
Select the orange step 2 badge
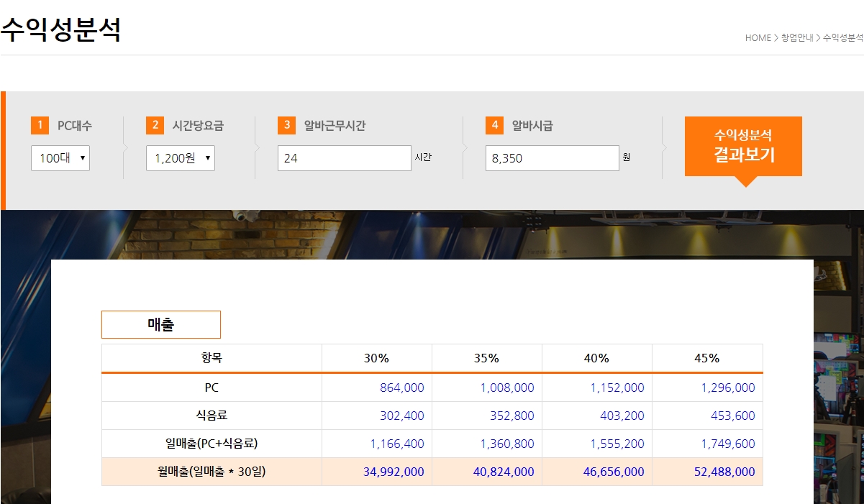tap(155, 125)
